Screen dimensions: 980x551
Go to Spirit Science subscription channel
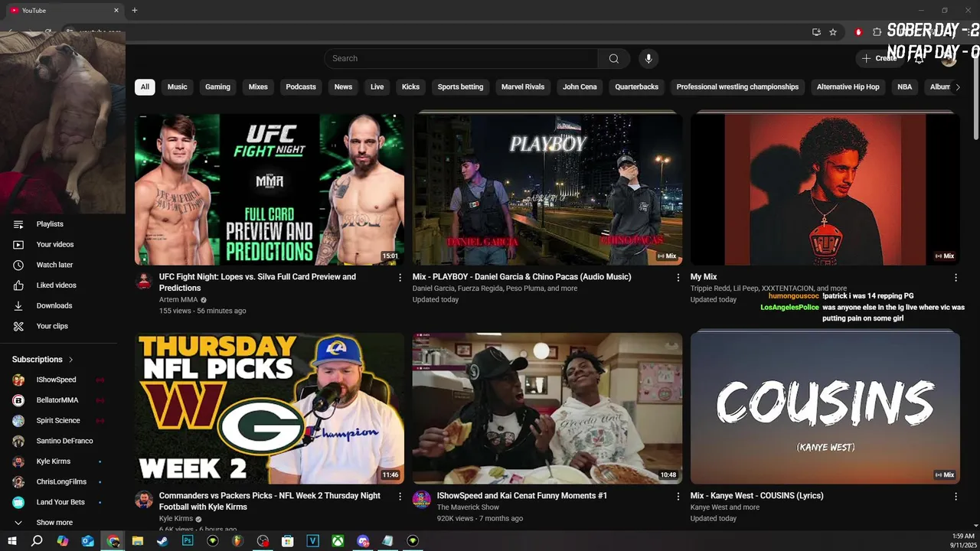[58, 421]
